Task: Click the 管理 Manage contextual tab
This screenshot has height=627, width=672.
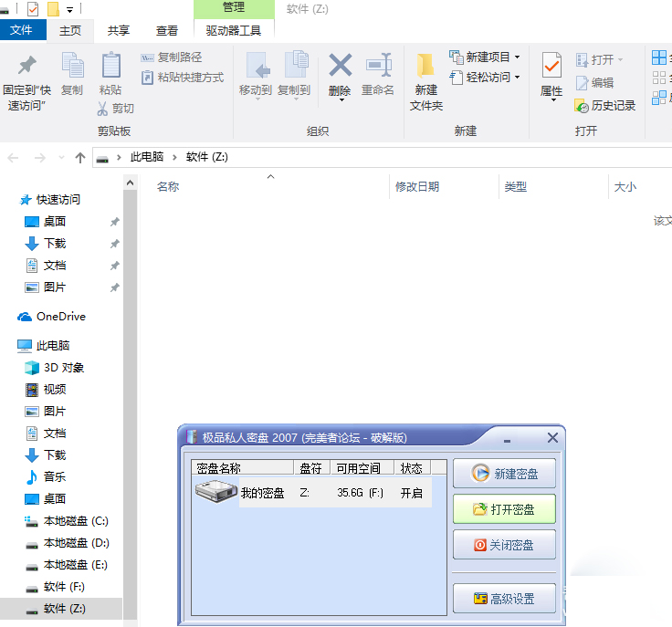Action: 234,7
